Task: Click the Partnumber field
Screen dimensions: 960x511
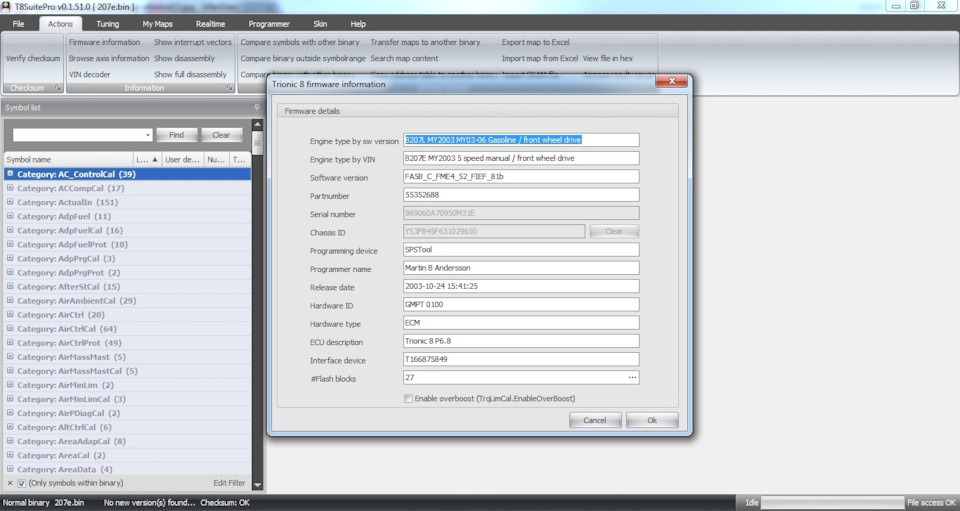Action: pos(521,195)
